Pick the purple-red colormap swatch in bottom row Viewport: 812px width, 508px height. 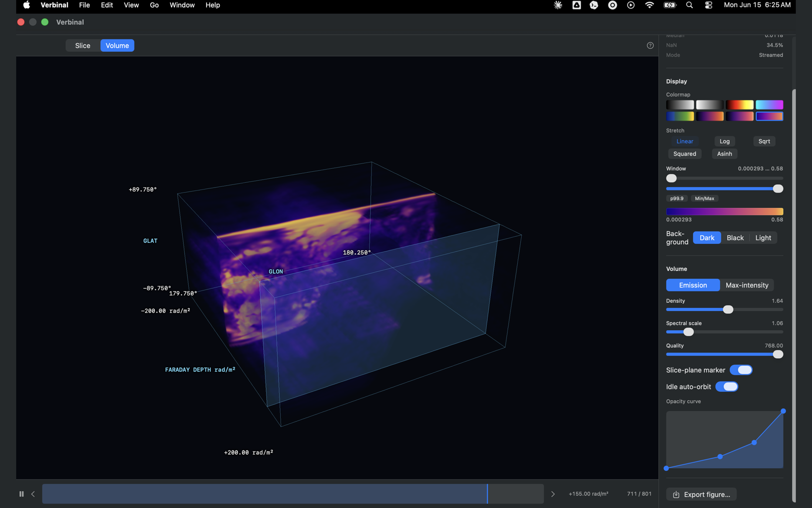click(x=739, y=116)
